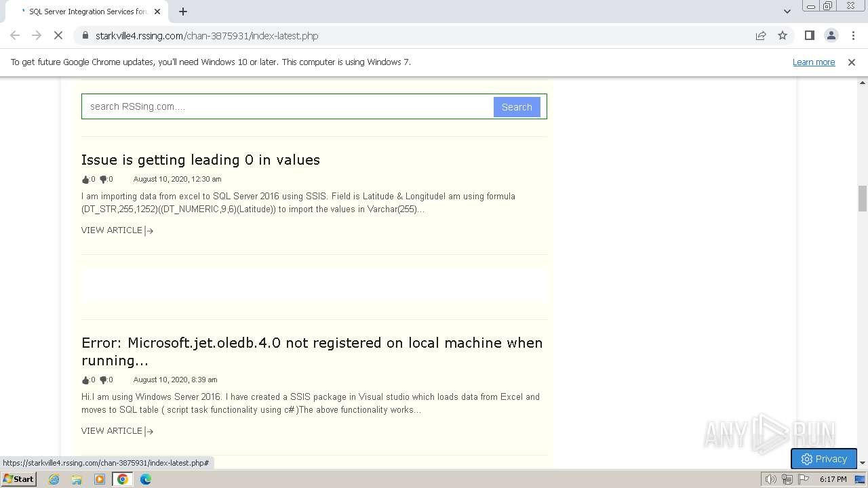
Task: Click the Search button
Action: [x=517, y=106]
